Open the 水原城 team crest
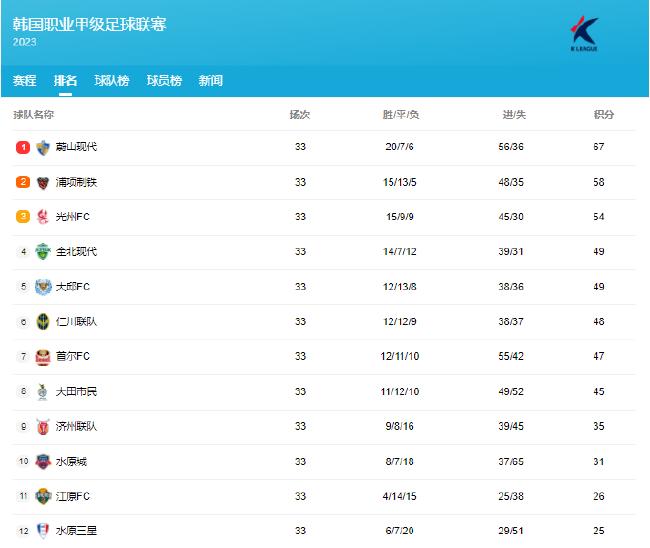The width and height of the screenshot is (650, 548). click(x=43, y=461)
